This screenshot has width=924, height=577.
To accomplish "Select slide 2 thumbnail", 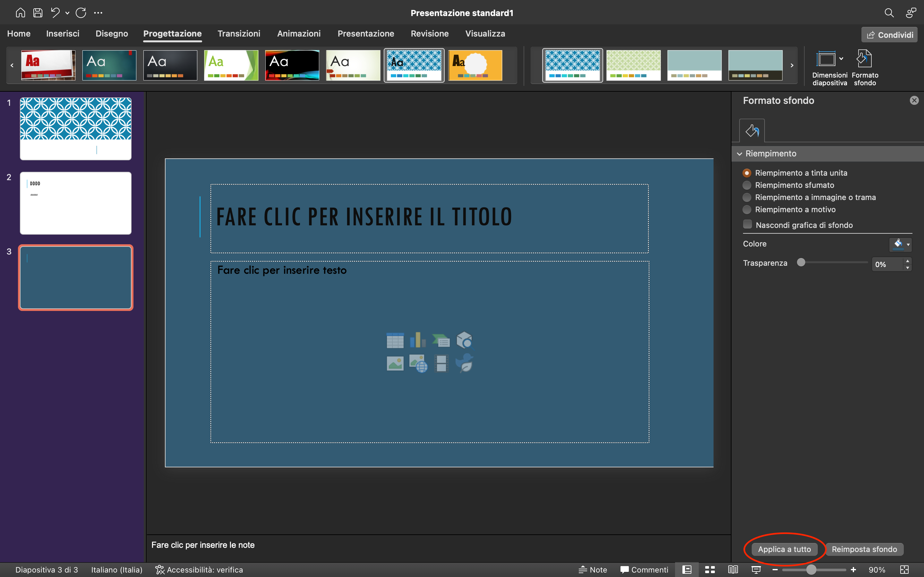I will [x=75, y=203].
